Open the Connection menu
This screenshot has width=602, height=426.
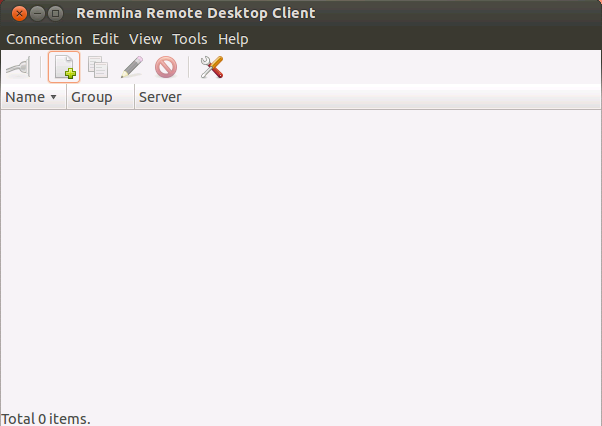(x=44, y=39)
